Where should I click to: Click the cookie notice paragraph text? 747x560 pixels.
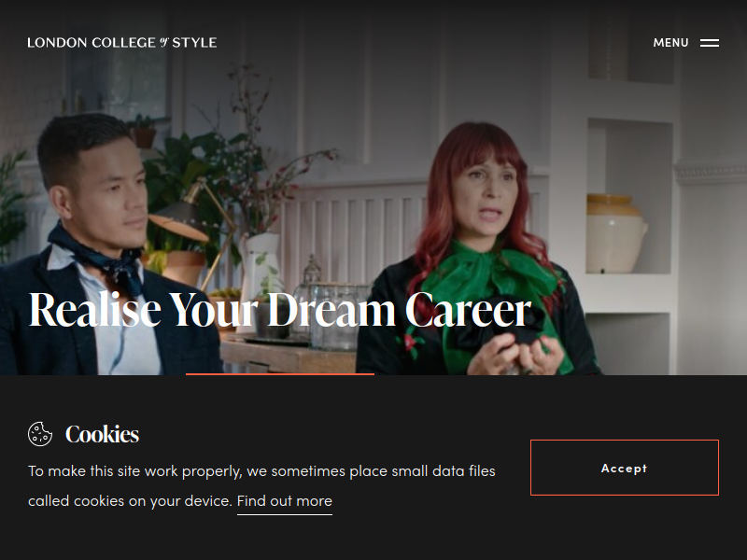coord(261,485)
